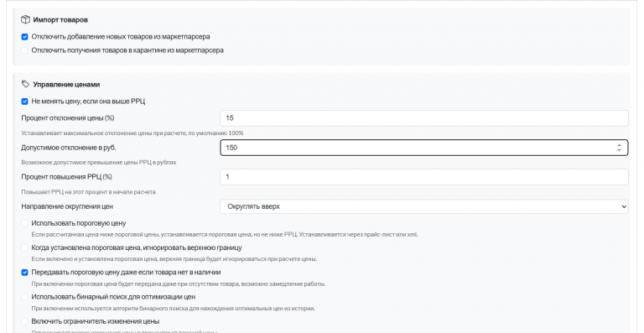Click hint text Возможное допустимое превышение цены РРЦ

pos(99,162)
